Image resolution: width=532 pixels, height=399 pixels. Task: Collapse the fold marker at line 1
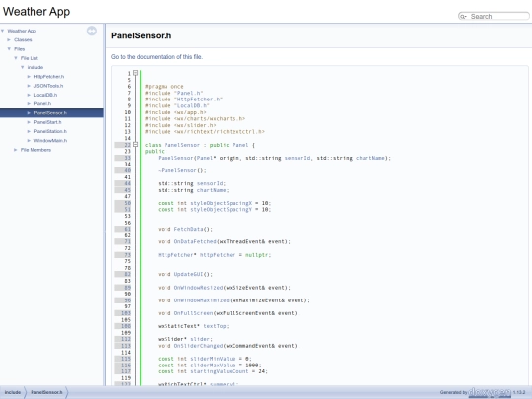click(x=135, y=73)
